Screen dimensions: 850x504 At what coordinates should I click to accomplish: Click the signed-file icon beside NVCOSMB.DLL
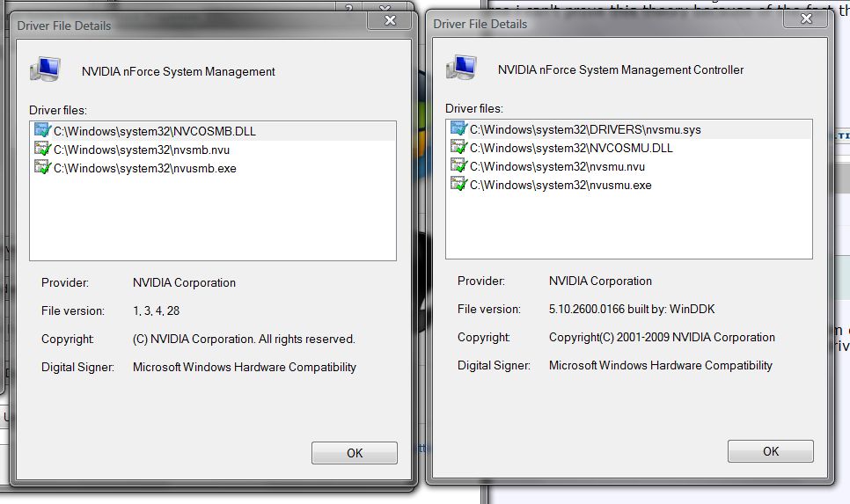pyautogui.click(x=42, y=130)
